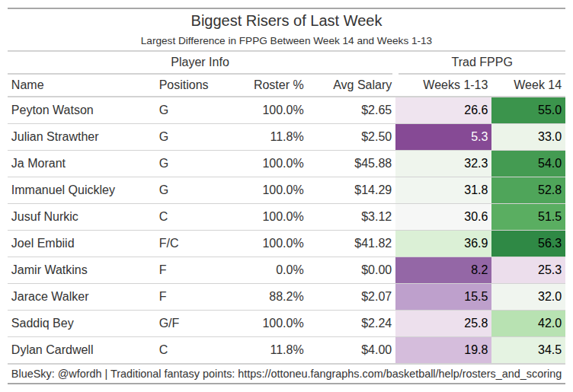Select the Immanuel Quickley player name
Screen dimensions: 573x392
[63, 190]
